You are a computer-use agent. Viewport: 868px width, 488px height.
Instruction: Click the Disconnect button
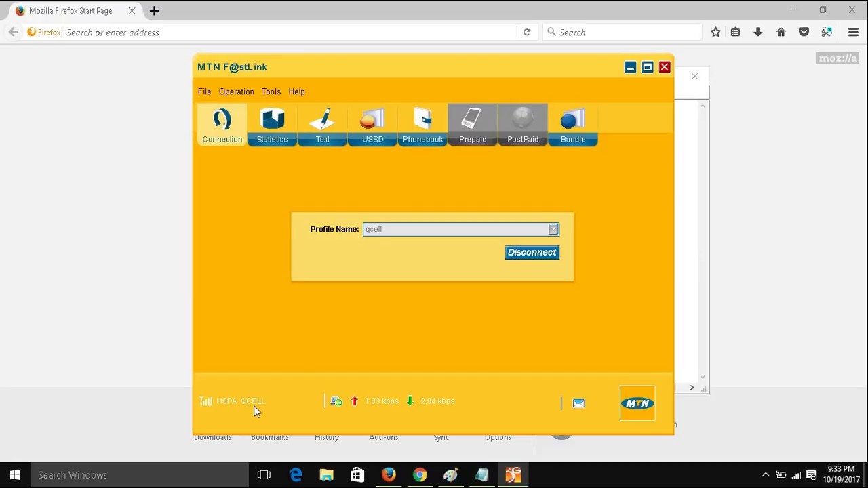coord(532,252)
